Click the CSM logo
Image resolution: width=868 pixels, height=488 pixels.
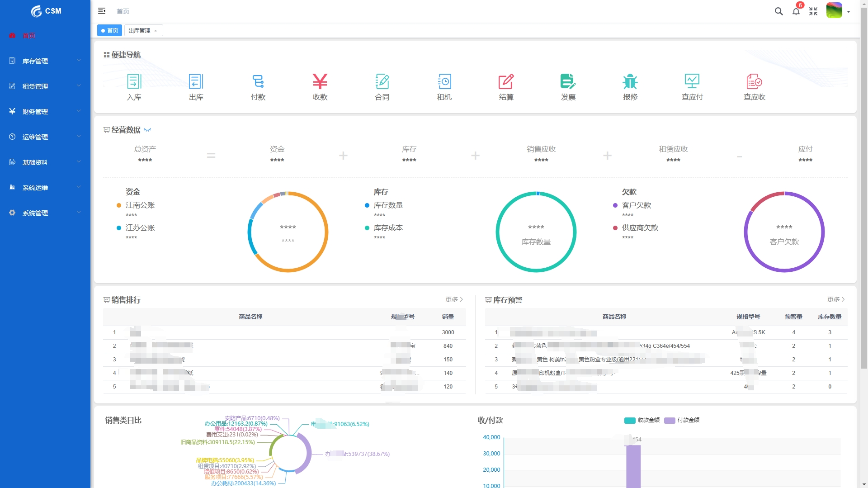pyautogui.click(x=46, y=11)
